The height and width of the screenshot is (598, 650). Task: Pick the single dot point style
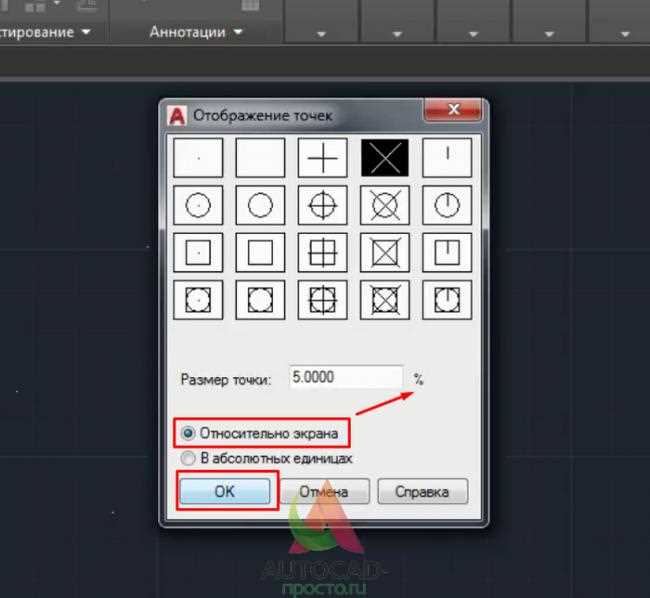click(198, 158)
